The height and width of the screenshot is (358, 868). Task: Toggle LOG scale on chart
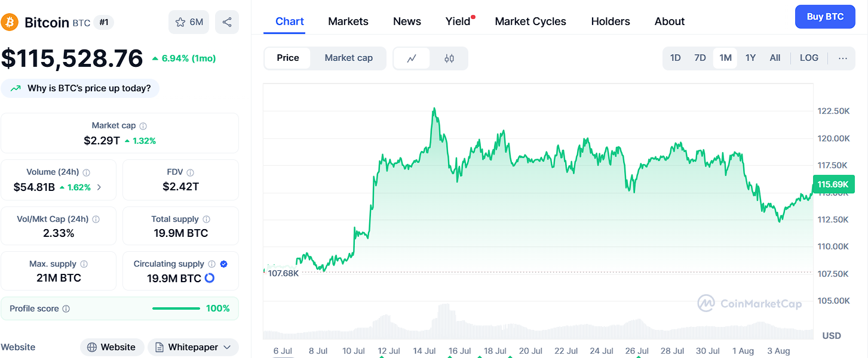(x=809, y=58)
